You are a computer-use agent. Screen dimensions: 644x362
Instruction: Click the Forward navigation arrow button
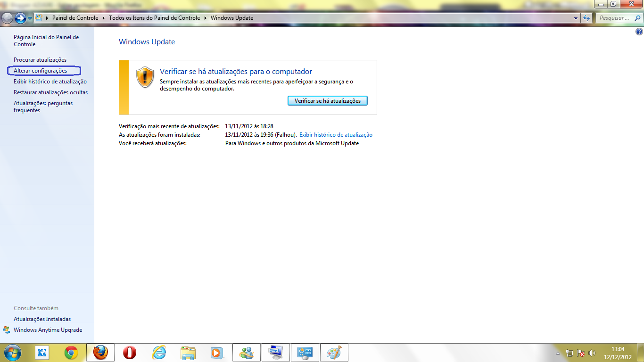pyautogui.click(x=20, y=18)
